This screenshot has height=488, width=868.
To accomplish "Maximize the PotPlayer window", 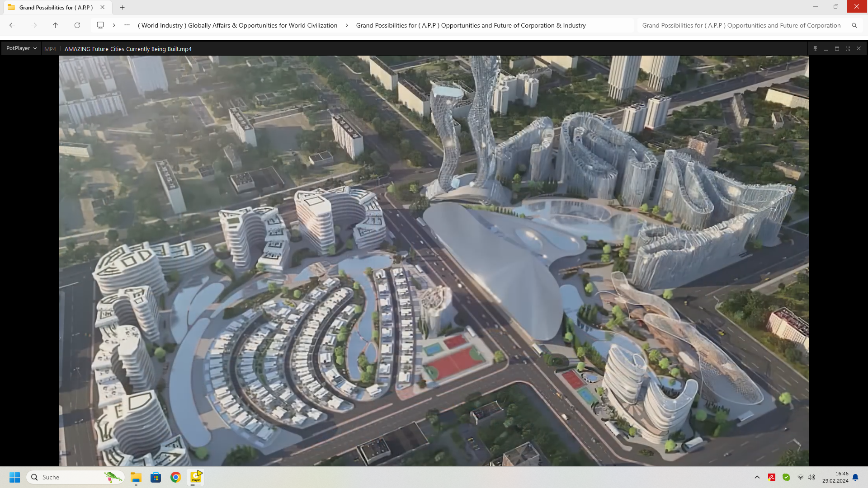I will coord(837,48).
